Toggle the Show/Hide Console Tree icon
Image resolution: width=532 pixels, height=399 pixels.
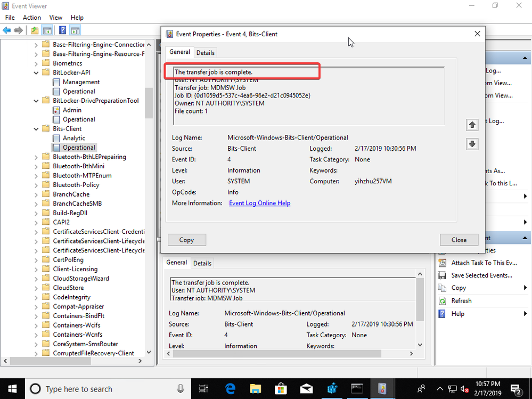[x=47, y=30]
